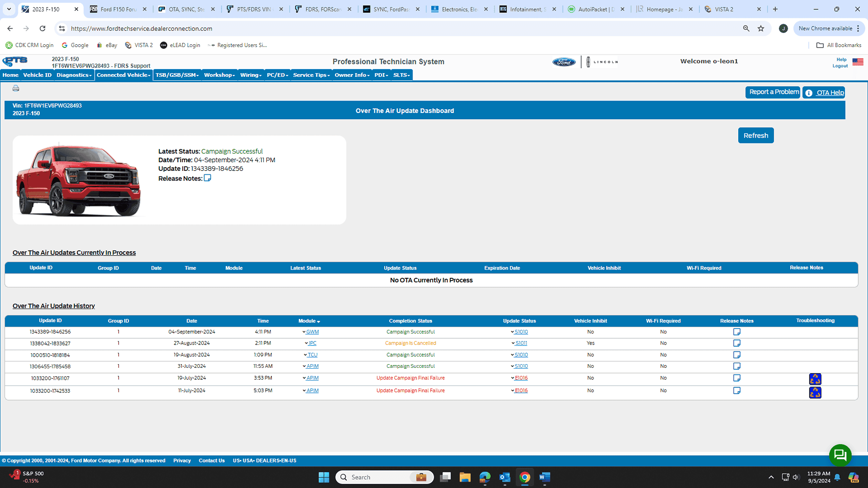Expand the GWM module entry
This screenshot has height=488, width=868.
pos(304,332)
